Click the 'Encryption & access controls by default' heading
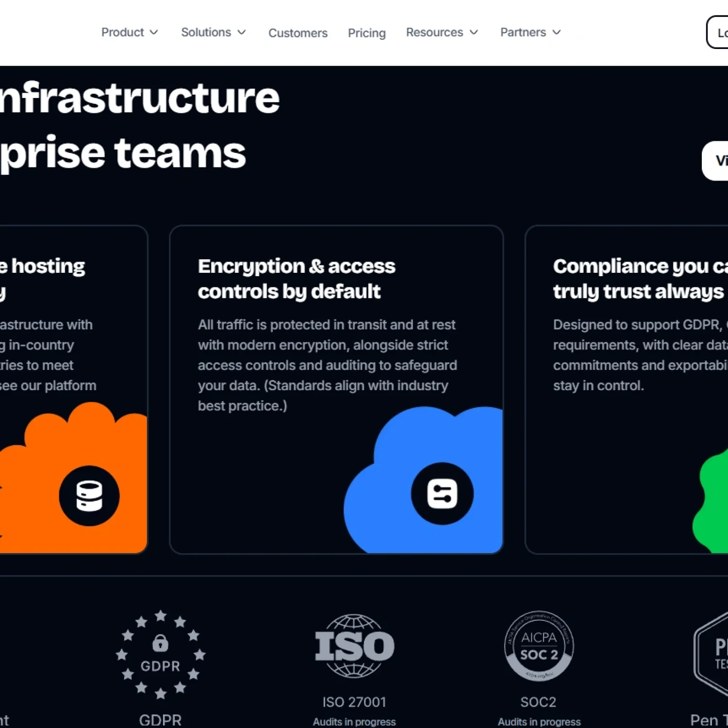The height and width of the screenshot is (728, 728). [x=297, y=279]
